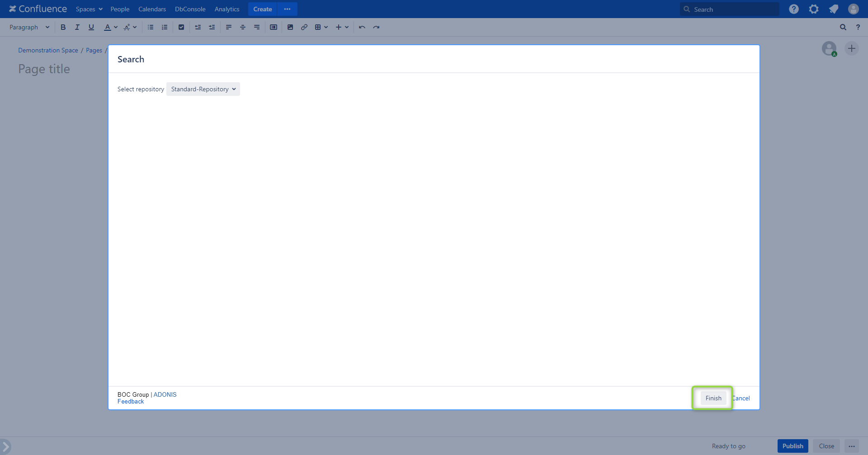
Task: Center-align the paragraph text
Action: pyautogui.click(x=243, y=27)
